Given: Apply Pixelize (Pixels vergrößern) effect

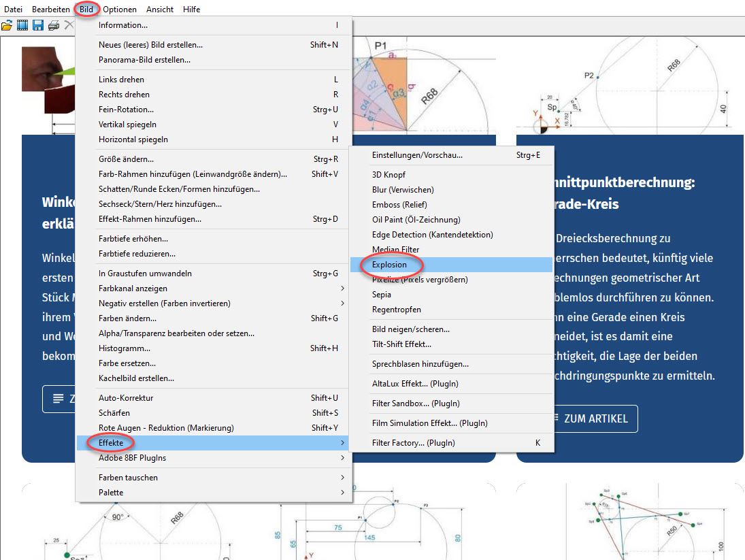Looking at the screenshot, I should (x=451, y=279).
